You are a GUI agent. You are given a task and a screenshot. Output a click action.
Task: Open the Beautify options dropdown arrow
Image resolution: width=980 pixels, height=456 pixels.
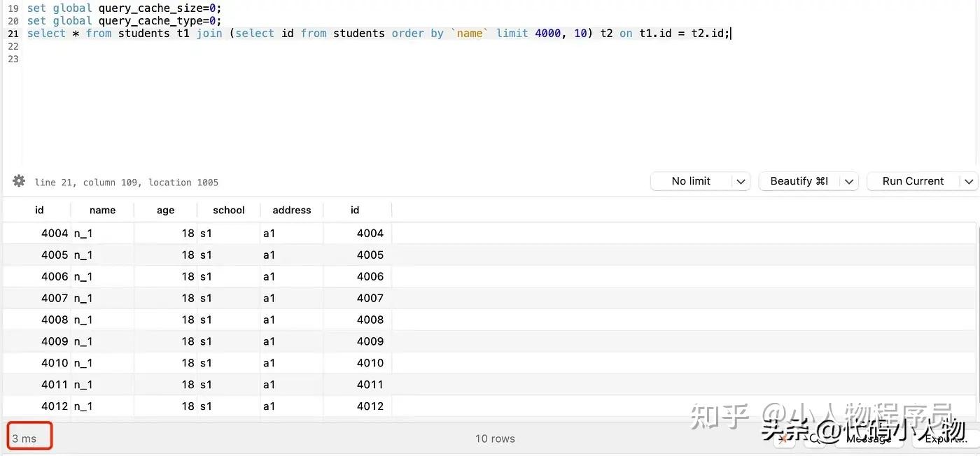(848, 181)
